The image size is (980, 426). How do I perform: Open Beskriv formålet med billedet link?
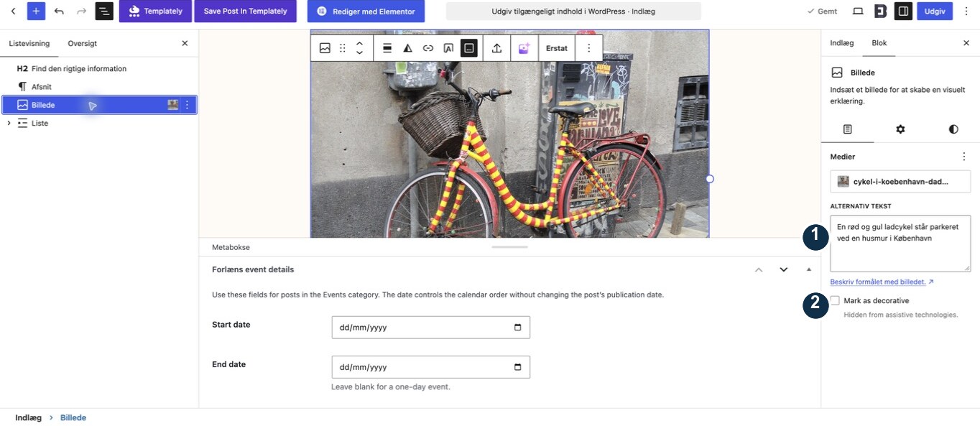pos(882,282)
